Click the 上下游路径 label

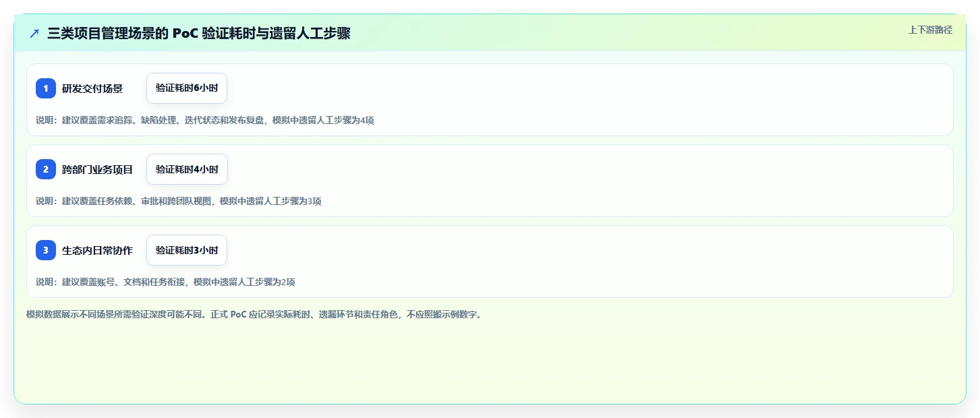930,30
